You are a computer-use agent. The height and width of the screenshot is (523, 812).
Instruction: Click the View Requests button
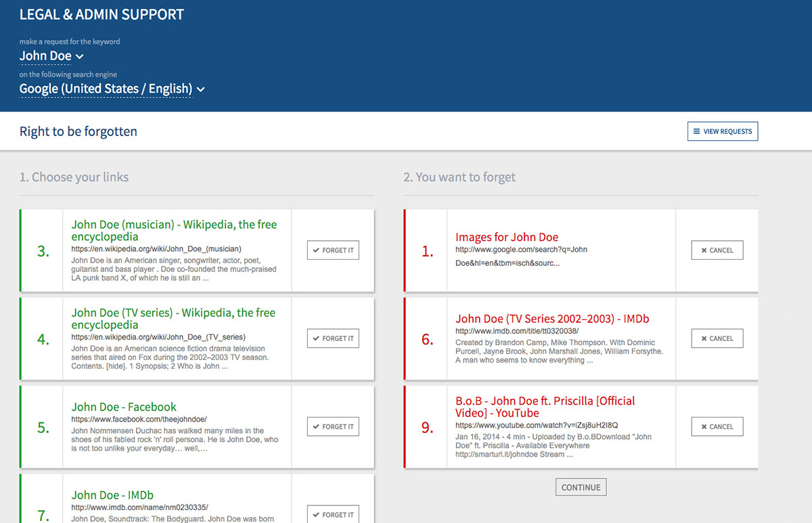[723, 131]
